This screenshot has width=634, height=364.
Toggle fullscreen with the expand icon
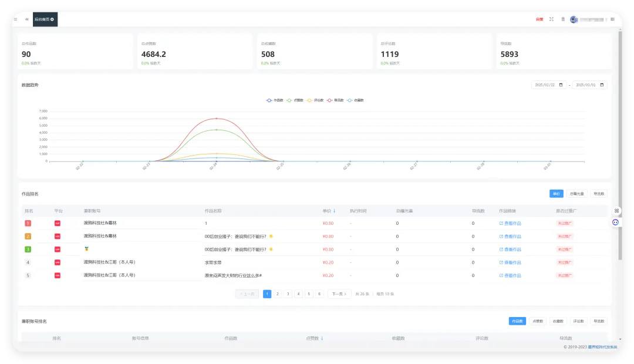pyautogui.click(x=551, y=19)
